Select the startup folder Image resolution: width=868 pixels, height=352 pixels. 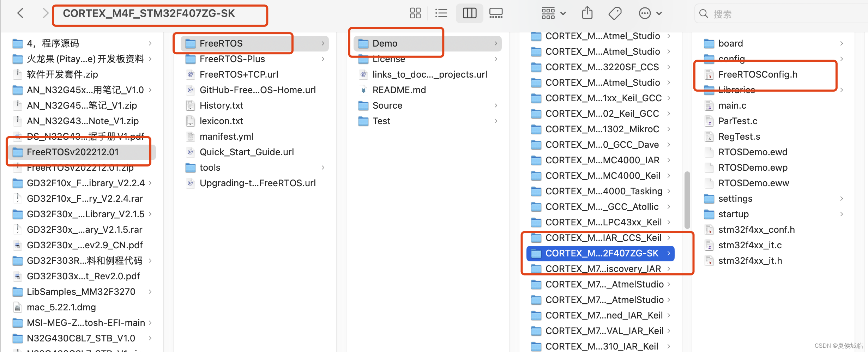[x=773, y=214]
